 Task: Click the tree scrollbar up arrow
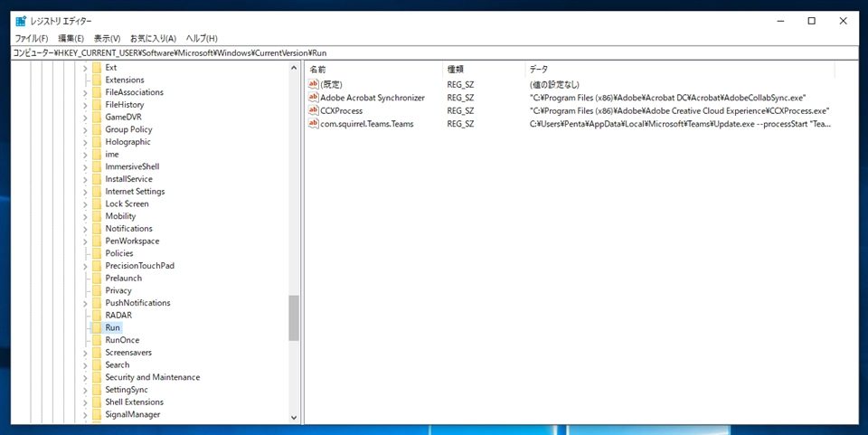pos(293,68)
